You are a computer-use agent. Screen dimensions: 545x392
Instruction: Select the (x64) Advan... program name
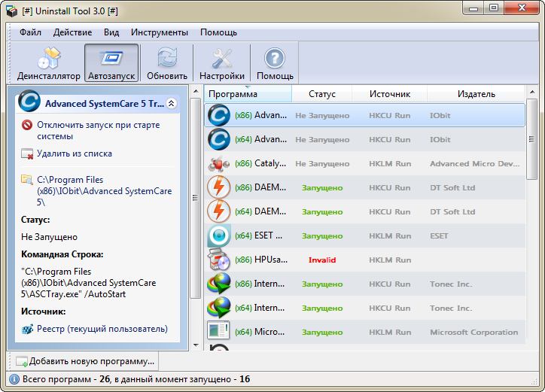tap(260, 139)
